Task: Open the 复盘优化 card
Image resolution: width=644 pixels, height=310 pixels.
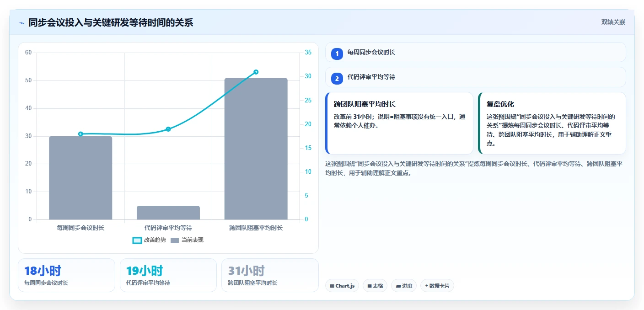Action: point(552,123)
